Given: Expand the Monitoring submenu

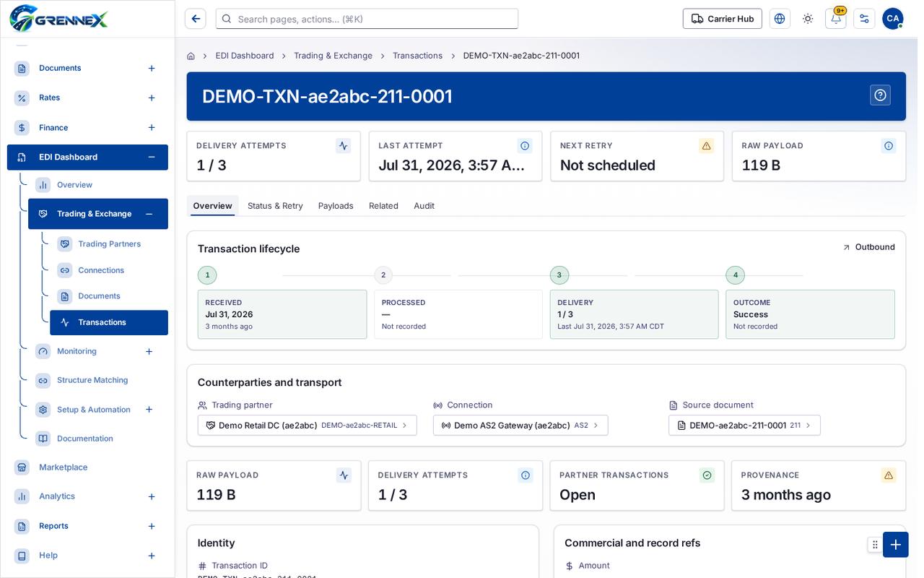Looking at the screenshot, I should pyautogui.click(x=149, y=352).
